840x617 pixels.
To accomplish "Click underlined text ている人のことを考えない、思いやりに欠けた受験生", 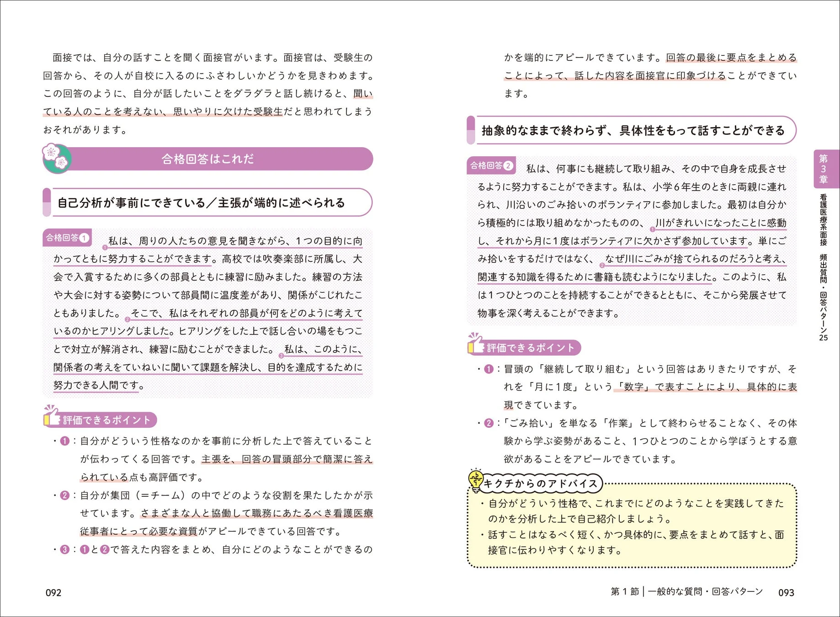I will [163, 112].
